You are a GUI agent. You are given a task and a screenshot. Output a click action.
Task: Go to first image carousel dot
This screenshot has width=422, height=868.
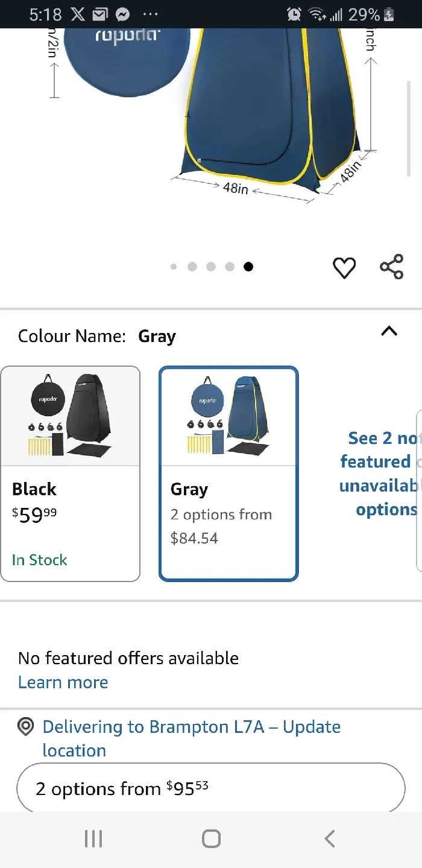click(x=174, y=267)
